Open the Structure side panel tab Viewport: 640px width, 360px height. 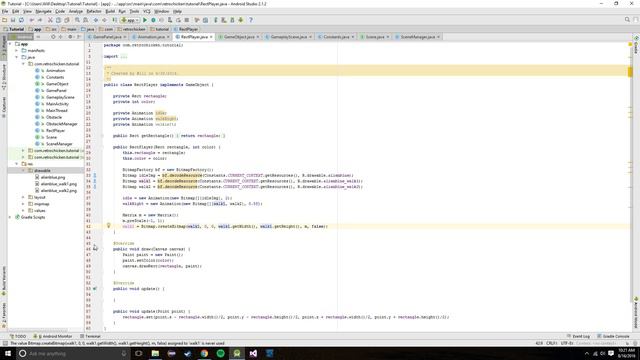[x=4, y=77]
